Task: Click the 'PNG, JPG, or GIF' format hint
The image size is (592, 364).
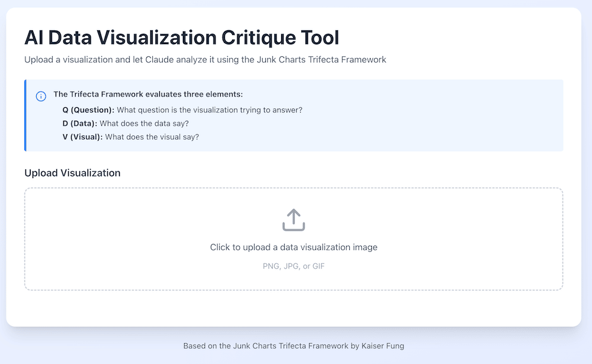Action: click(294, 266)
